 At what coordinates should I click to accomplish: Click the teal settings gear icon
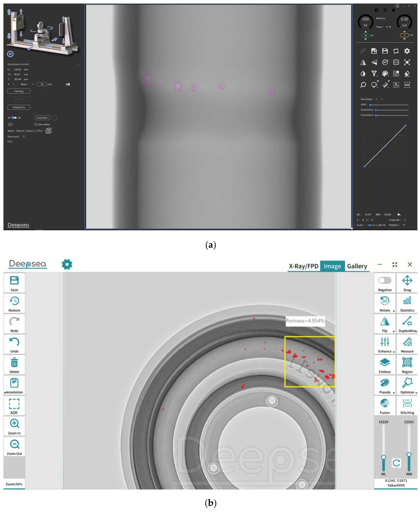[x=67, y=264]
